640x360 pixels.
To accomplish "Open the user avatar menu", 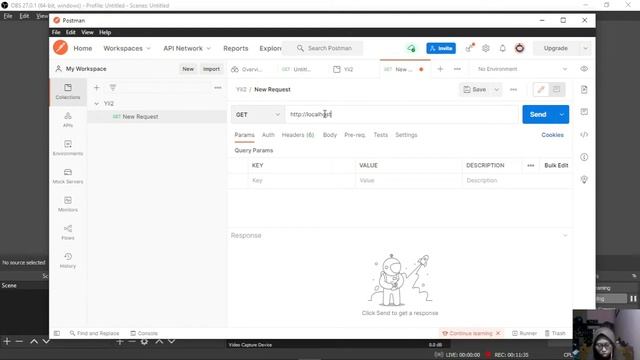I will point(520,48).
